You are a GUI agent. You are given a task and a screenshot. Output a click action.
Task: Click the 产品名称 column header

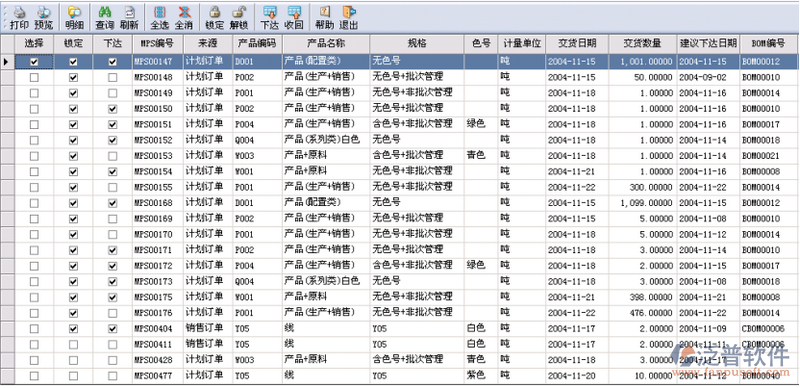point(326,43)
